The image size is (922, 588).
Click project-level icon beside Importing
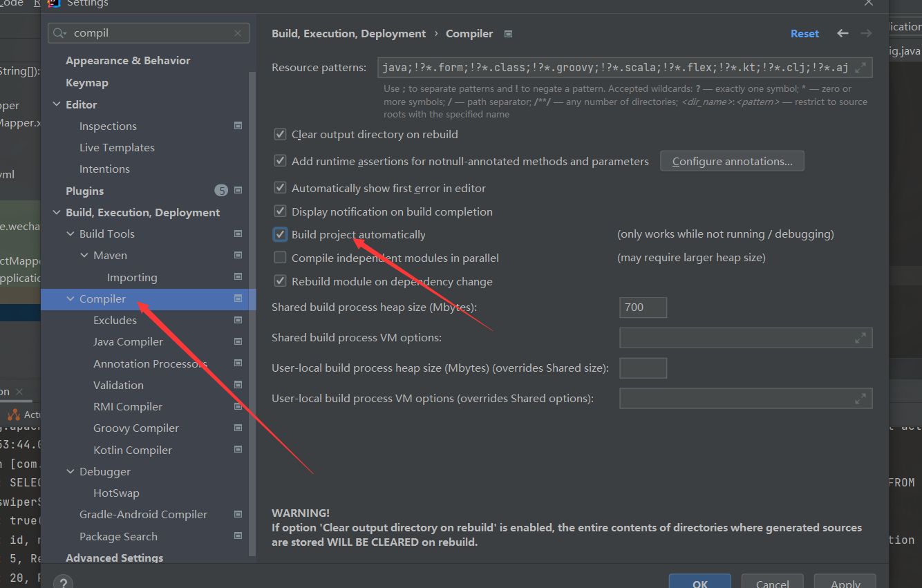pos(238,276)
